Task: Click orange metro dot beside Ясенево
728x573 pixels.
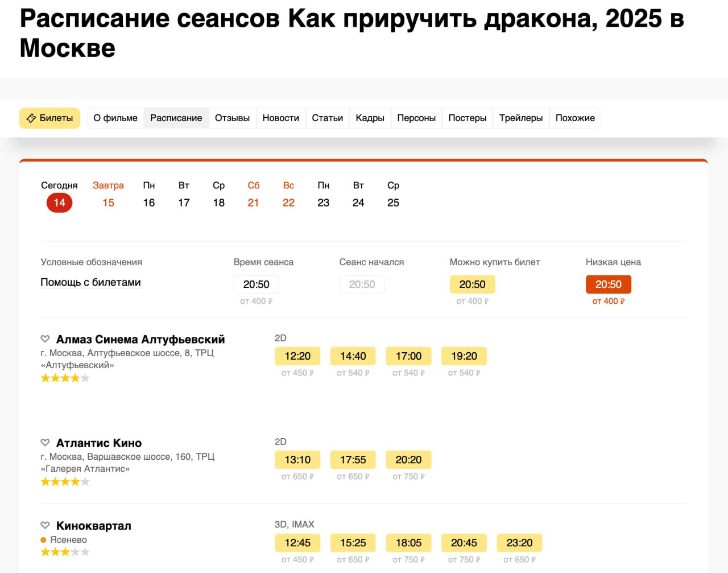Action: click(x=43, y=540)
